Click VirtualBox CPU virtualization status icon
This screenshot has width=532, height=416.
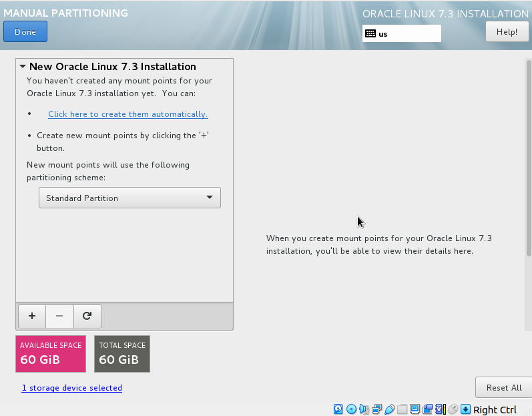441,409
